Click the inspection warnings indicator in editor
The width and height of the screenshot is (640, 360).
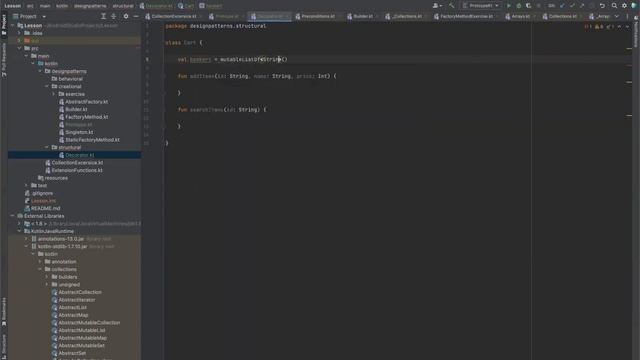tap(599, 27)
